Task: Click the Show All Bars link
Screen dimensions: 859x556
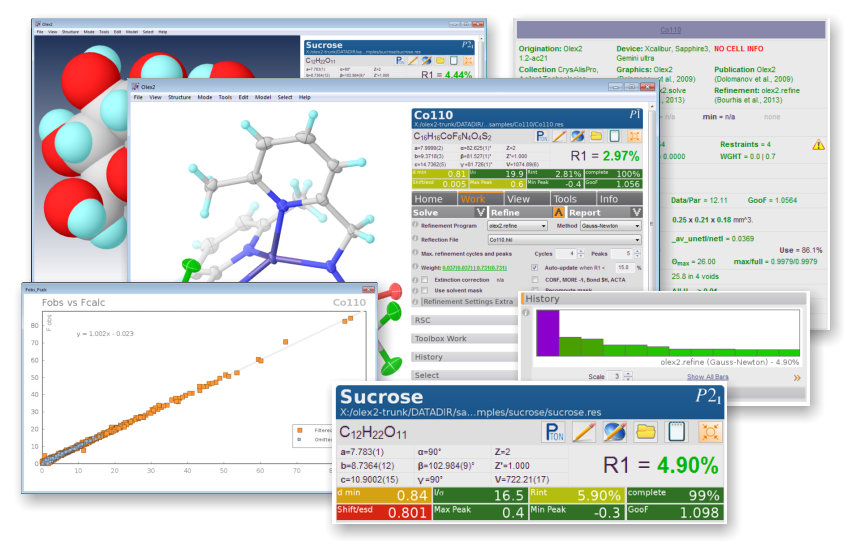Action: [x=708, y=377]
